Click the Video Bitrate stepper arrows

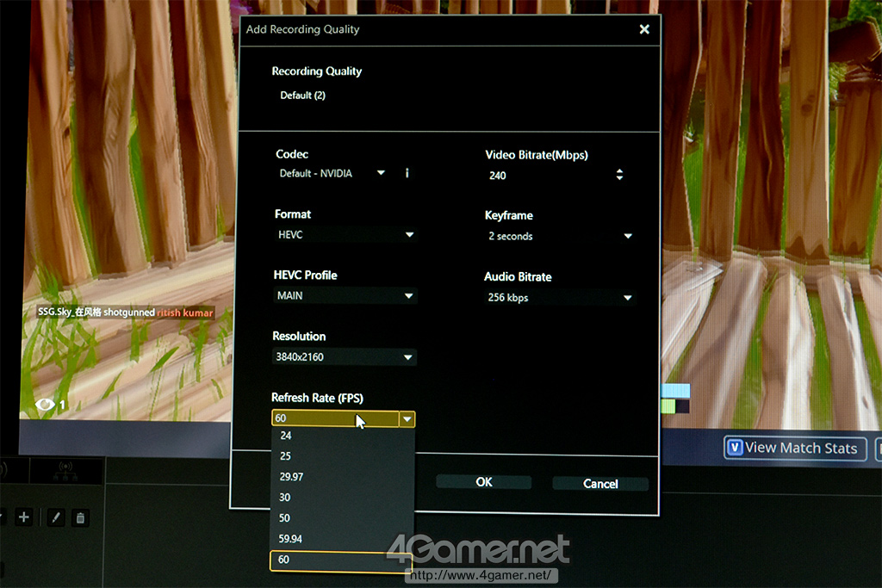(x=619, y=175)
